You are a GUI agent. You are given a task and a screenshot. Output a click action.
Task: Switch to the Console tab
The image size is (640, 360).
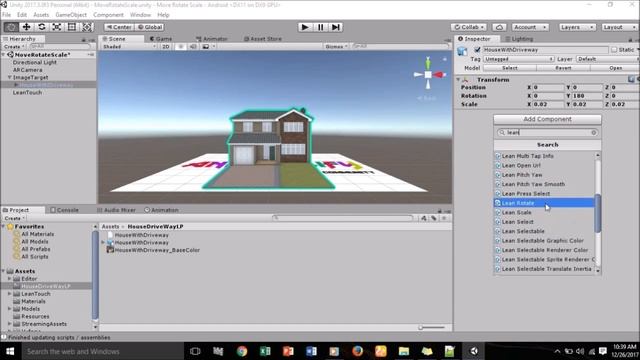64,210
